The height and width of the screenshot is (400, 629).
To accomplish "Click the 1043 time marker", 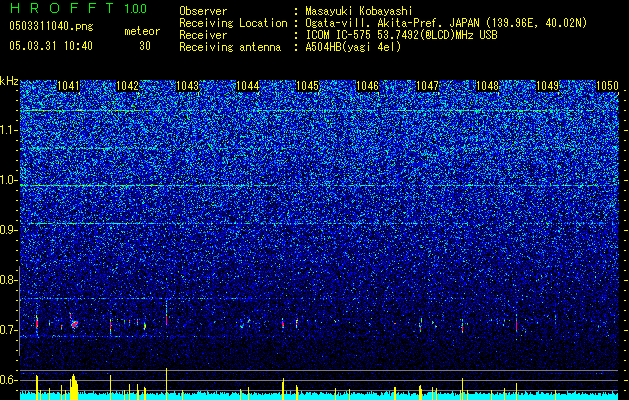I will tap(187, 86).
